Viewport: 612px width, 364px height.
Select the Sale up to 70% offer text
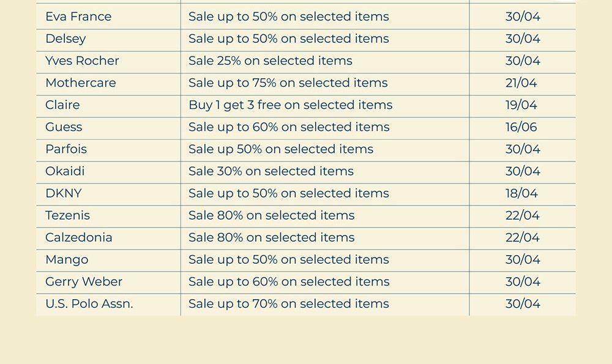point(288,303)
